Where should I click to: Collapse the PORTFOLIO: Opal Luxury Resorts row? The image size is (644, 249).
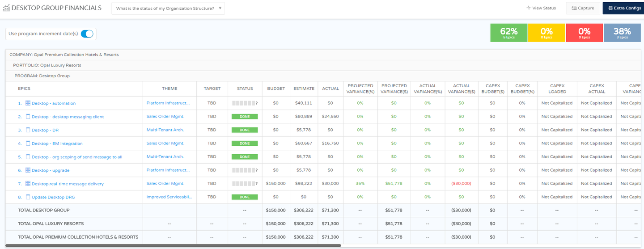point(47,65)
